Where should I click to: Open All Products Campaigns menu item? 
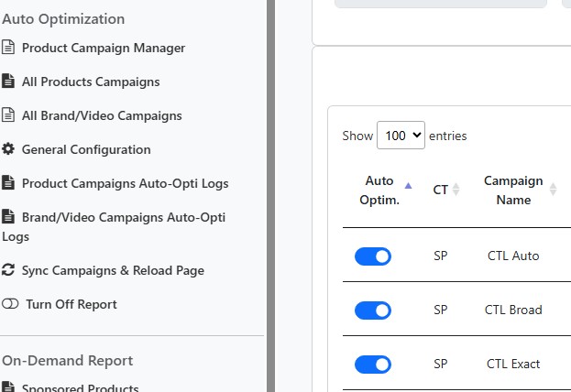coord(91,82)
